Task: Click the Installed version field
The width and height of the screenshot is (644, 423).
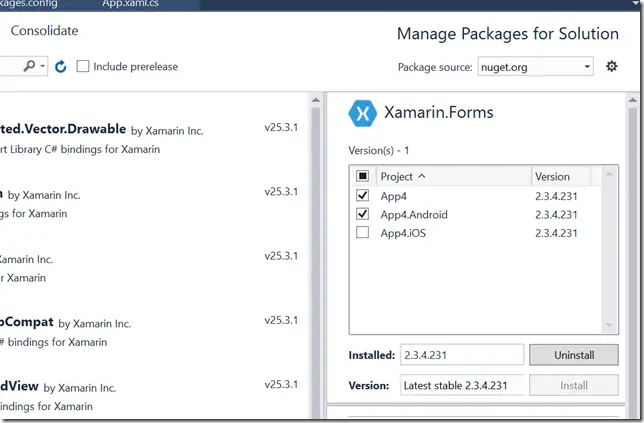Action: (x=462, y=355)
